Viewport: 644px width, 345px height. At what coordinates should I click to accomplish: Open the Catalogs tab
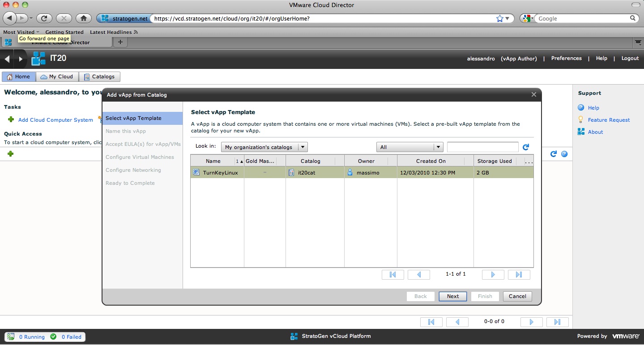pyautogui.click(x=99, y=77)
